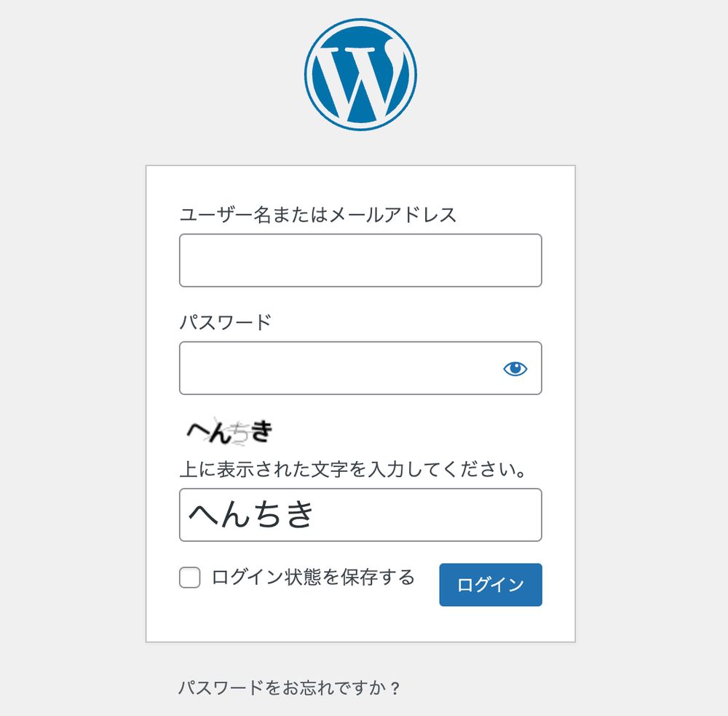Select the ユーザー名またはメールアドレス input field
Viewport: 728px width, 716px height.
(360, 260)
